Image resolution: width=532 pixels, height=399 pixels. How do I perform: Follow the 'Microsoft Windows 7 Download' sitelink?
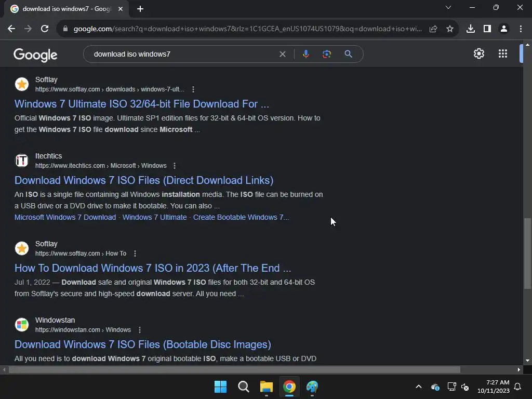[65, 217]
